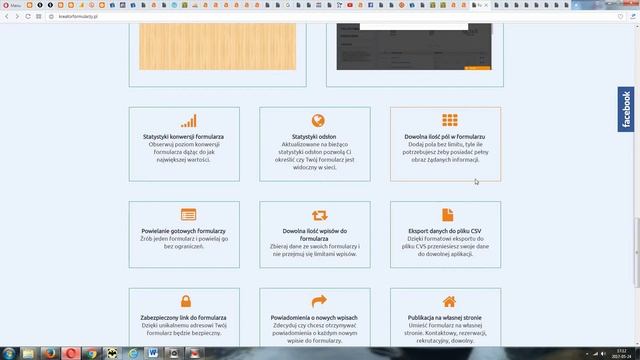The height and width of the screenshot is (360, 640).
Task: Click the house icon above Publikacja na własnej stronie
Action: pos(449,302)
